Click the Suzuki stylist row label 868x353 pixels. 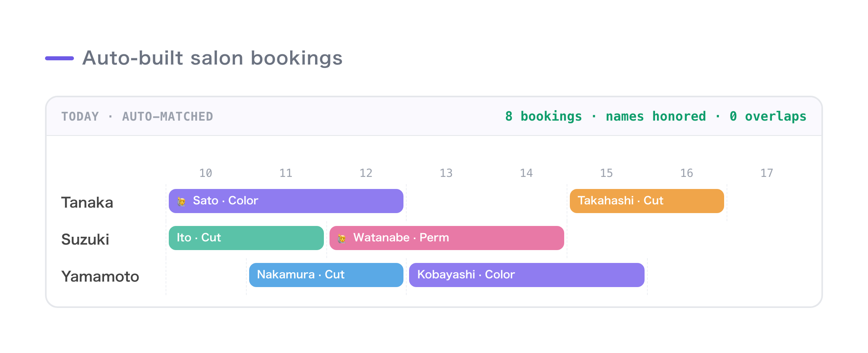(x=85, y=239)
